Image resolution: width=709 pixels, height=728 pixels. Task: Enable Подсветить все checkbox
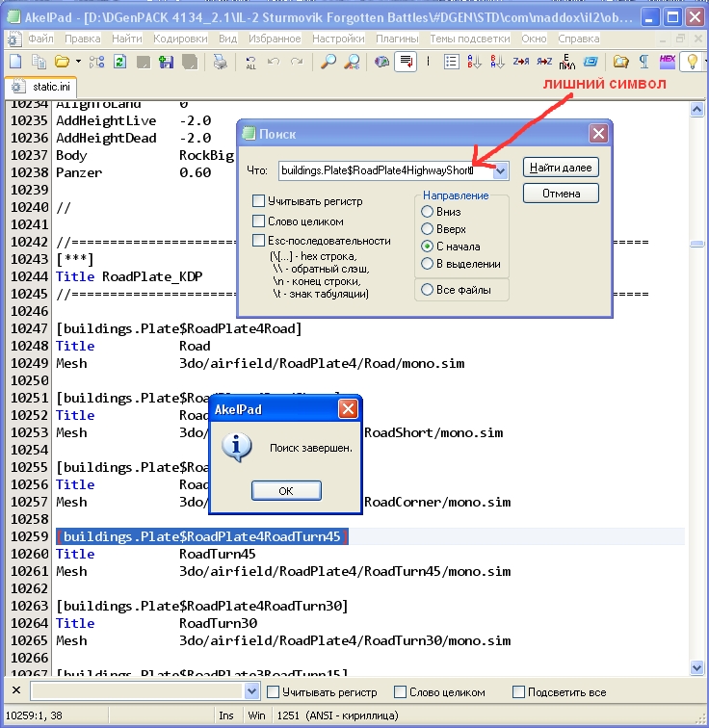tap(518, 692)
